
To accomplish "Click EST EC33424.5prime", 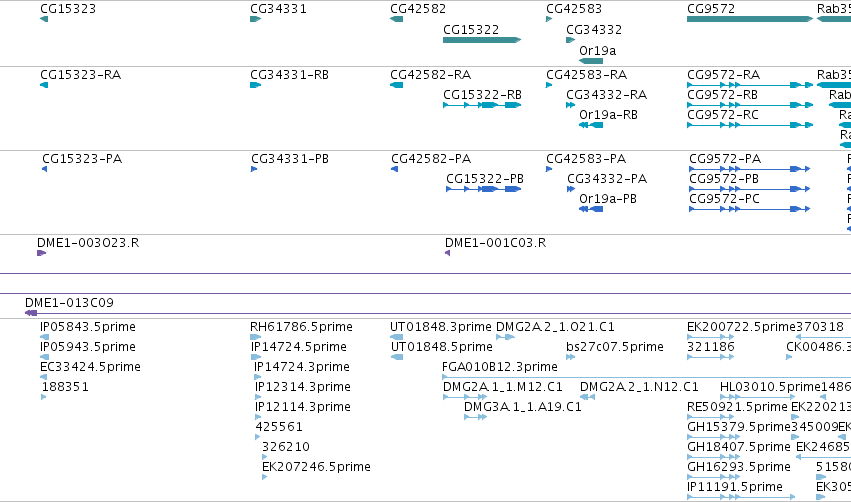I will tap(90, 367).
